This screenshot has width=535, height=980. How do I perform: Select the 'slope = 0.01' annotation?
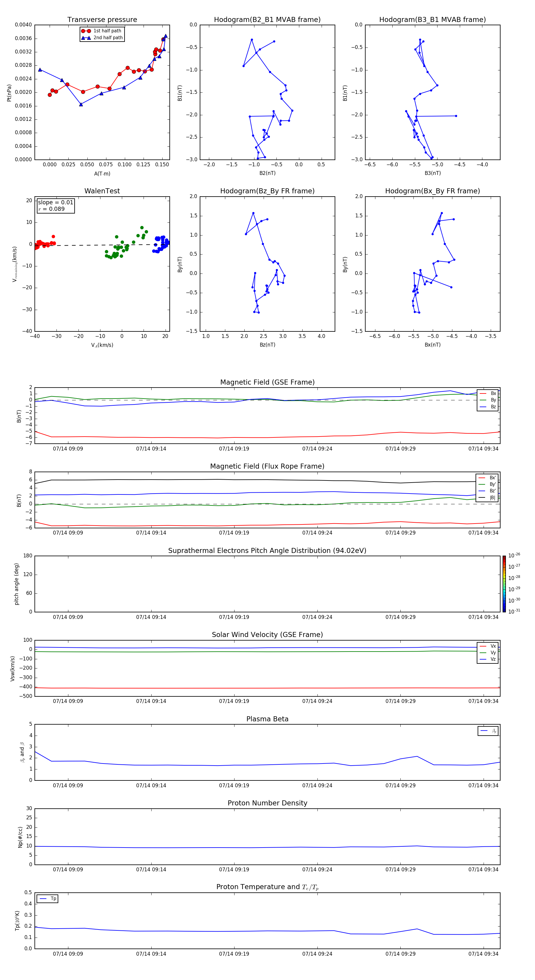tap(56, 203)
